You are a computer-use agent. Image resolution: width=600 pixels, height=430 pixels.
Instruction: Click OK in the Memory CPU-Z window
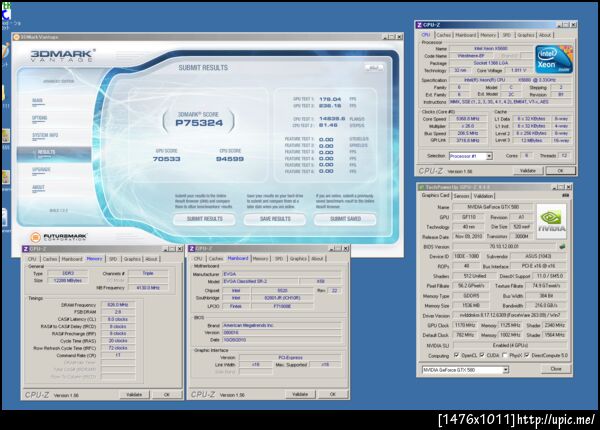166,394
